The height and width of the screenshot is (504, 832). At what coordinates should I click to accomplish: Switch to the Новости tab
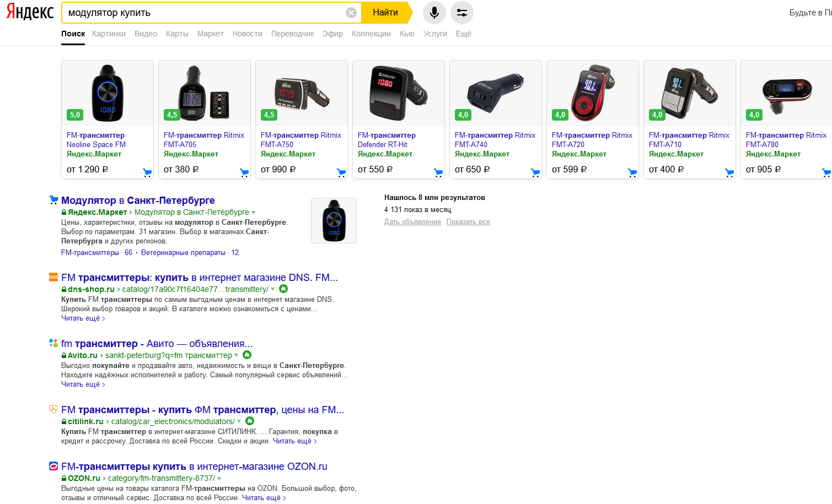(248, 34)
